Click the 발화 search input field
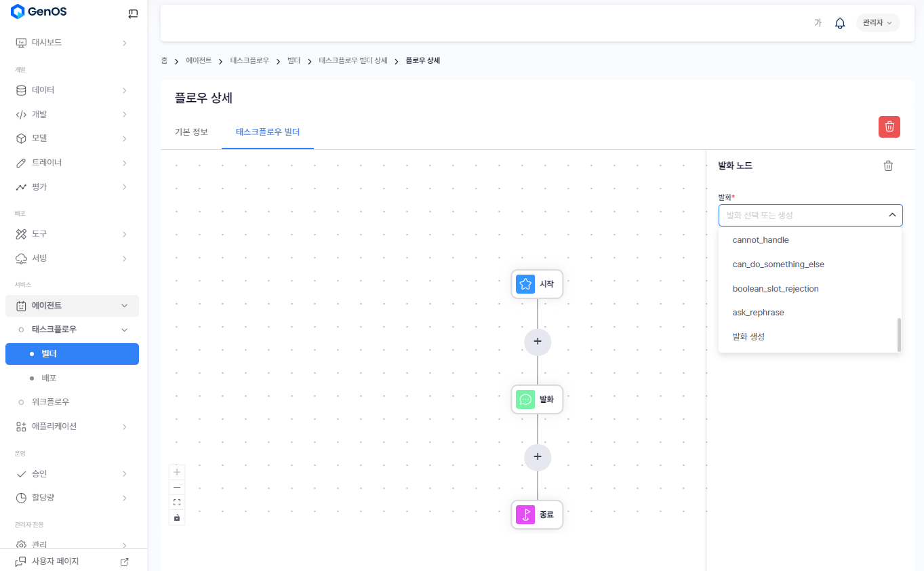The height and width of the screenshot is (571, 924). (800, 215)
